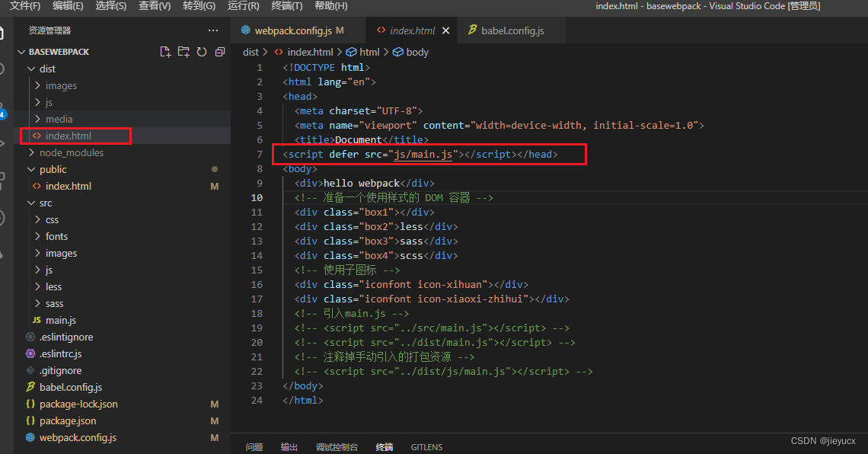The height and width of the screenshot is (454, 868).
Task: Click the dist breadcrumb segment
Action: pos(251,52)
